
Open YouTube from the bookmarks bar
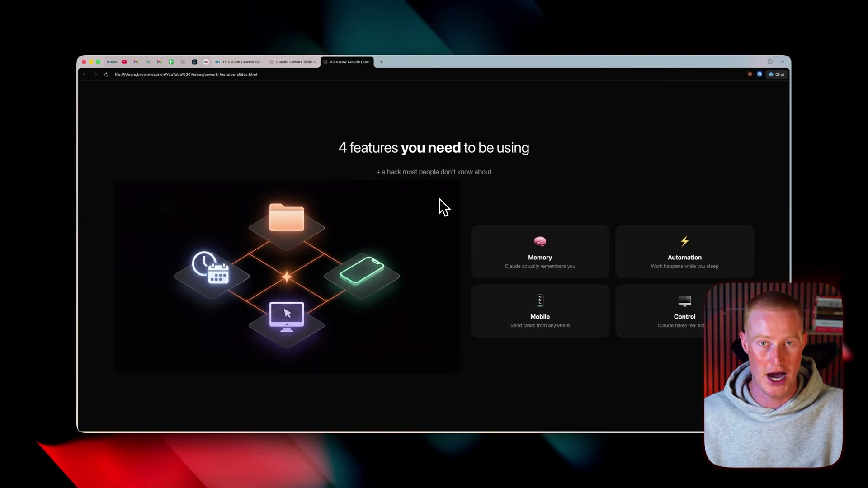[124, 62]
